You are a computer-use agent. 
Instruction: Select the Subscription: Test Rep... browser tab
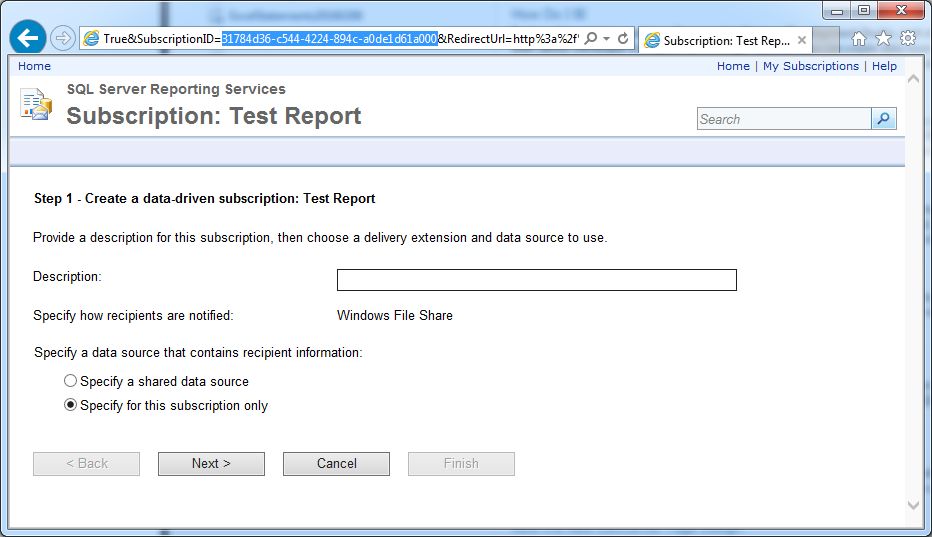pos(725,40)
